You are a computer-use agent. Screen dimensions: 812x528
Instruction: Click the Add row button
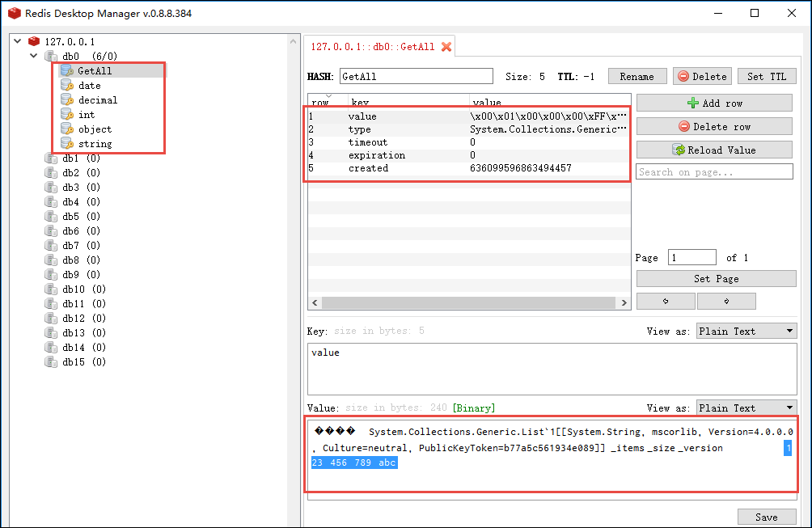pyautogui.click(x=714, y=103)
